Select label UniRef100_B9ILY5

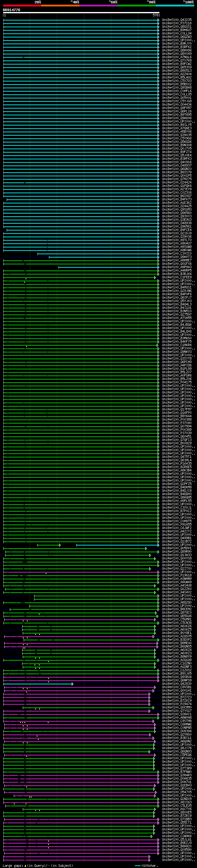click(x=177, y=125)
